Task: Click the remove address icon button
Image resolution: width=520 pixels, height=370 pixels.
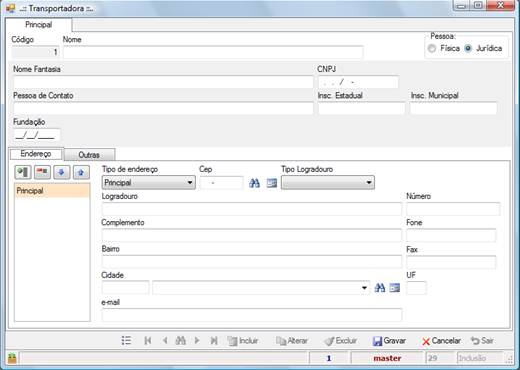Action: [42, 172]
